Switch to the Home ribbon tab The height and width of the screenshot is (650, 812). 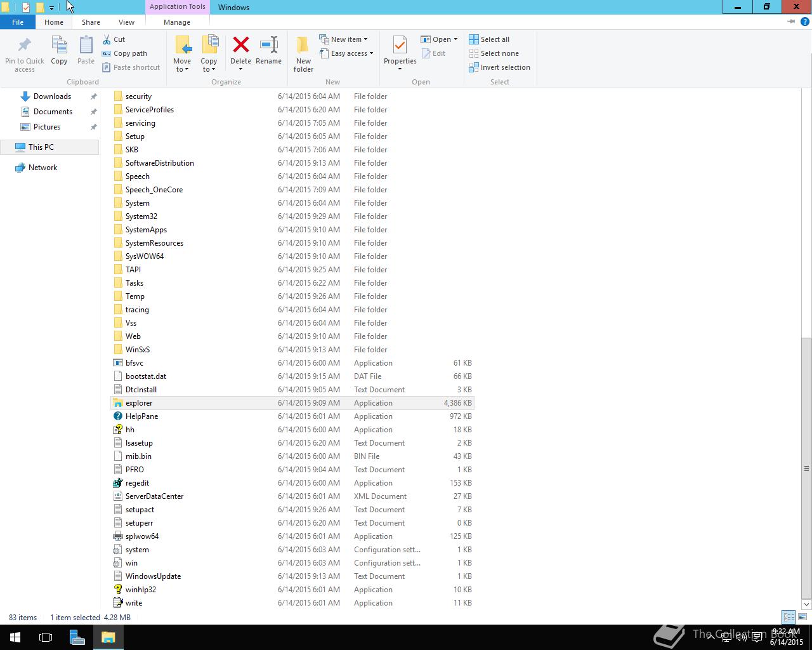point(54,22)
